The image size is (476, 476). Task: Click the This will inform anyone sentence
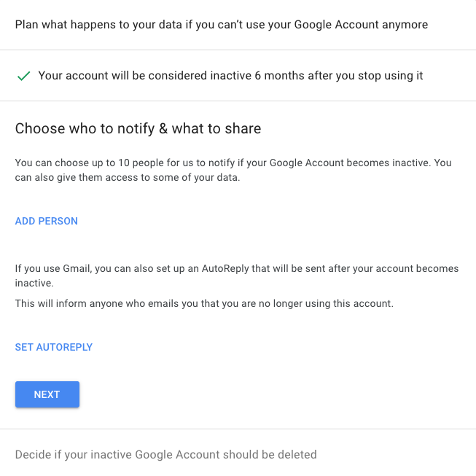[x=204, y=303]
